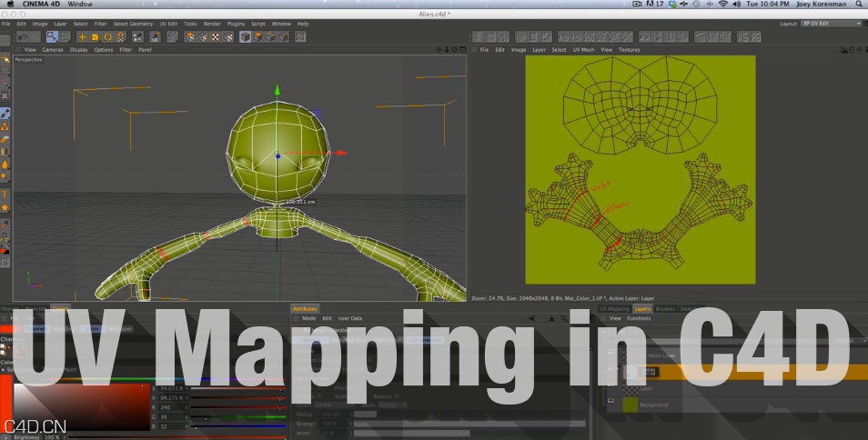Open the Layout dropdown BP UV Edit
Screen dimensions: 868x440
click(832, 24)
